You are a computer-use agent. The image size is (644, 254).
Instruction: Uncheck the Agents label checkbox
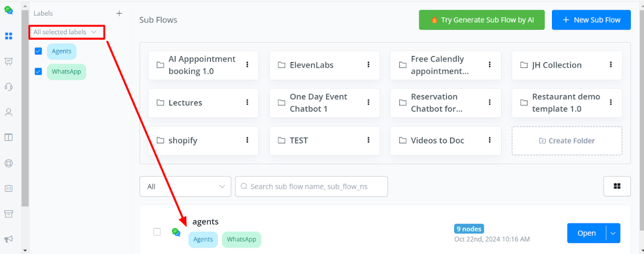tap(38, 51)
